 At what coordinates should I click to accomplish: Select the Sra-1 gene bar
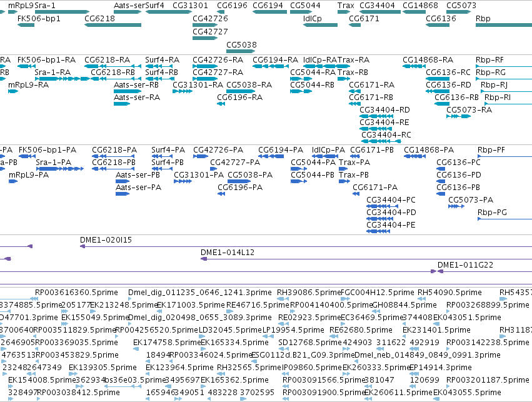[62, 12]
